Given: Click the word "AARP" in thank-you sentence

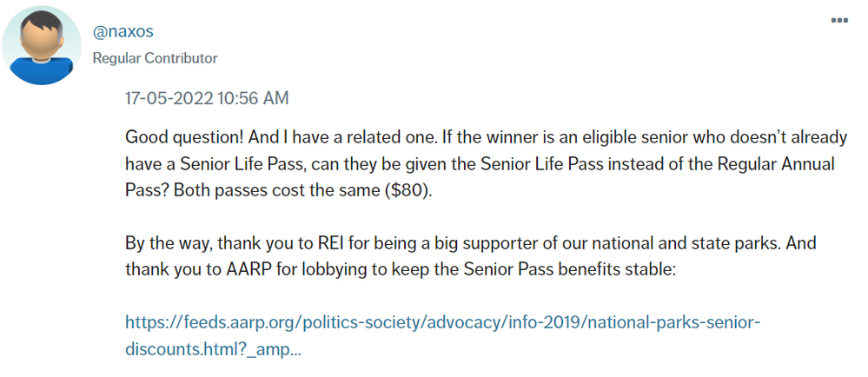Looking at the screenshot, I should pos(250,270).
